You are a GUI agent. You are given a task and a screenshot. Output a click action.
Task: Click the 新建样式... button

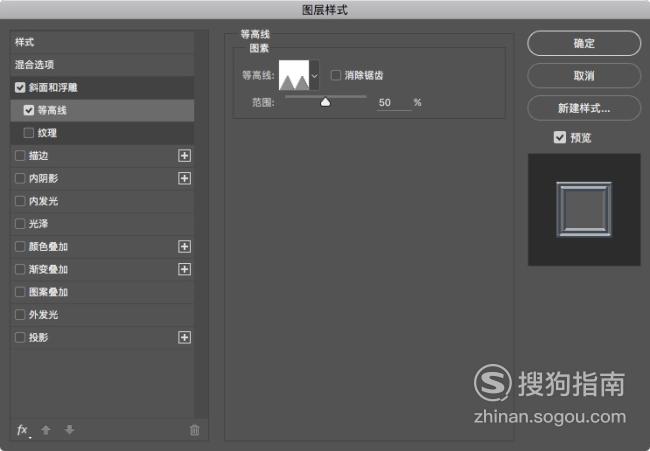(584, 108)
